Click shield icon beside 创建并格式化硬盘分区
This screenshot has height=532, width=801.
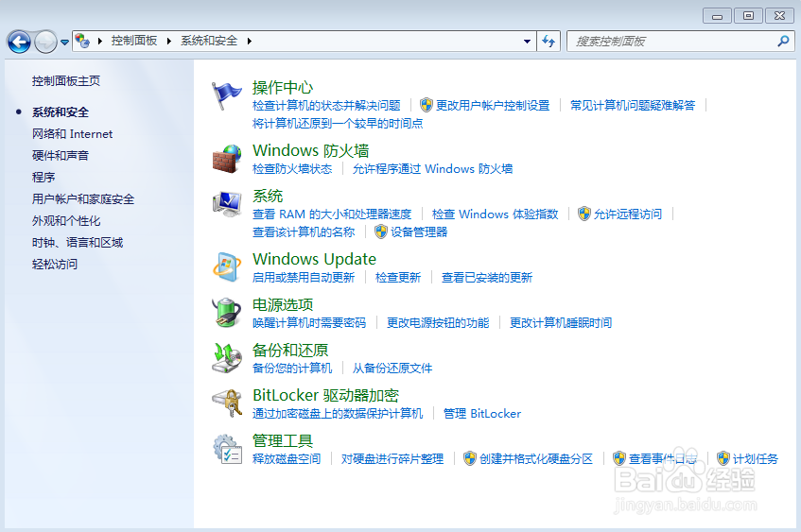point(470,458)
